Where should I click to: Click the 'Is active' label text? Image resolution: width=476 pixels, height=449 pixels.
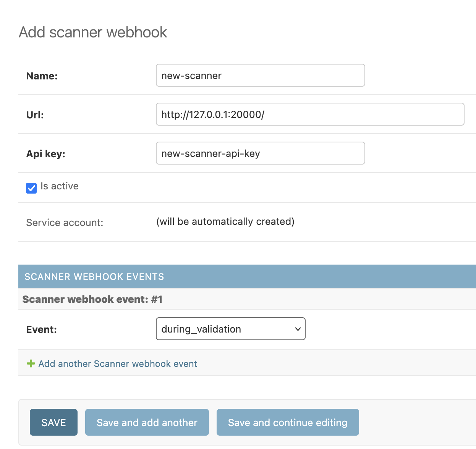(x=60, y=186)
